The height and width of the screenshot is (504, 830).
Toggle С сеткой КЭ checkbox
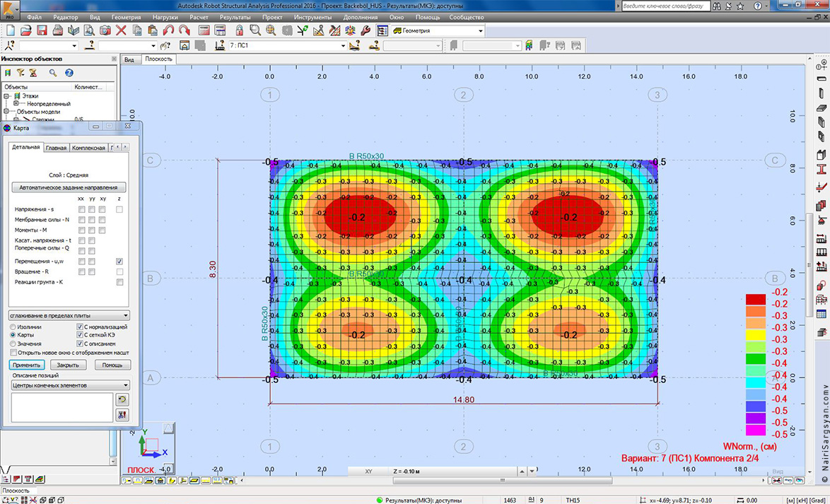(x=79, y=336)
